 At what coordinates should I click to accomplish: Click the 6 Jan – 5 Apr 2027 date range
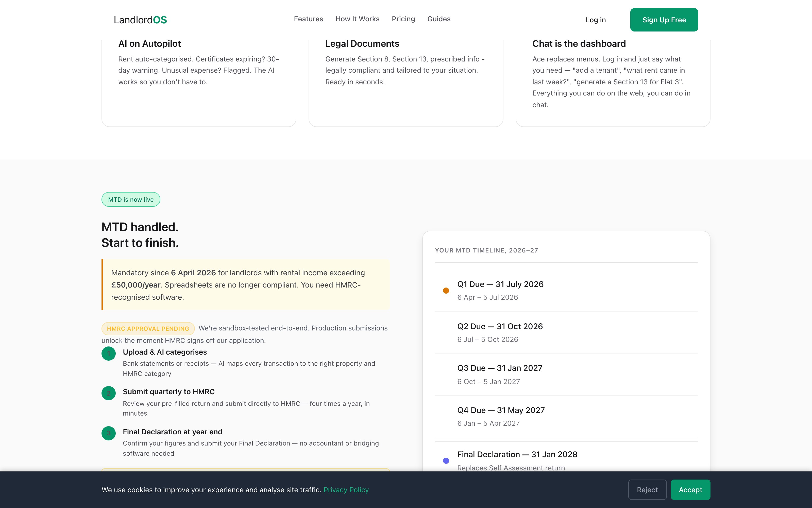coord(488,423)
